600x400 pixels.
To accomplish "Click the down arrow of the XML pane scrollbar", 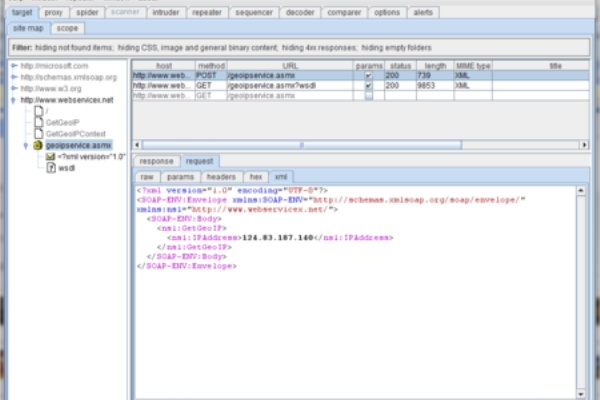I will (x=581, y=394).
